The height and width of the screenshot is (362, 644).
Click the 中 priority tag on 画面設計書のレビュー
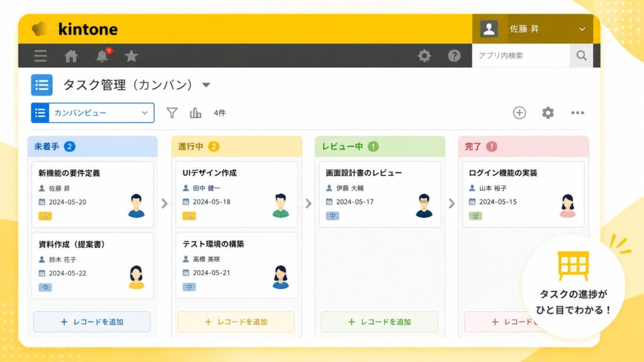[x=333, y=216]
